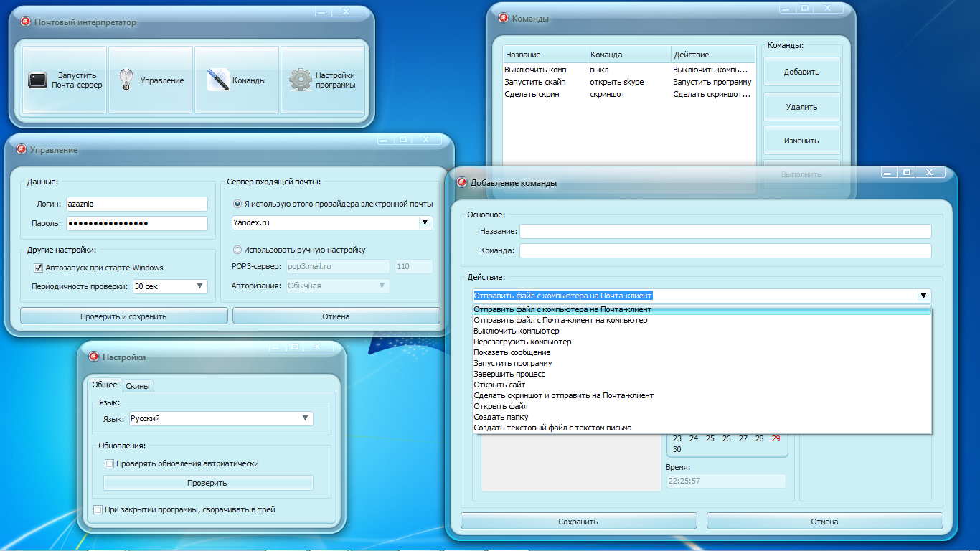Image resolution: width=980 pixels, height=551 pixels.
Task: Click the red app icon in the Настройки title bar
Action: (x=93, y=357)
